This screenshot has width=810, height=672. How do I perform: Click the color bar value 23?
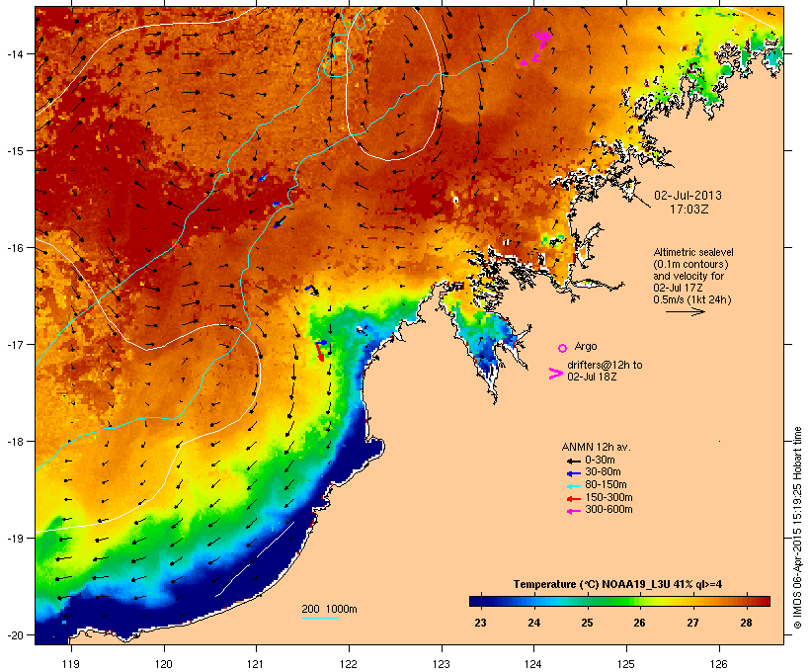(x=480, y=623)
